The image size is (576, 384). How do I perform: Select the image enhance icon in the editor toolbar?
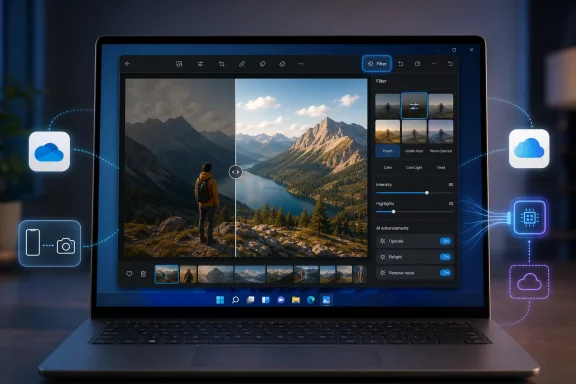(179, 64)
